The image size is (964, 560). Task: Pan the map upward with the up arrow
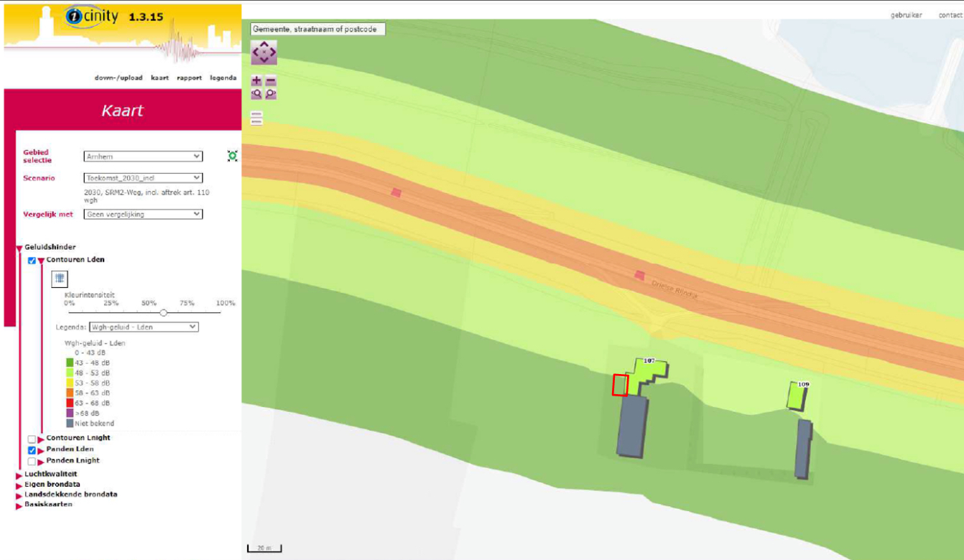click(x=264, y=45)
